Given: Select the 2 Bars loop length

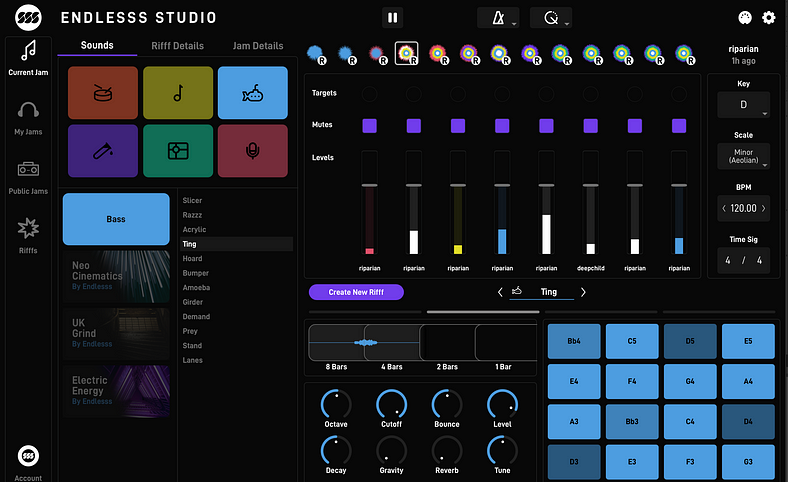Looking at the screenshot, I should [447, 343].
